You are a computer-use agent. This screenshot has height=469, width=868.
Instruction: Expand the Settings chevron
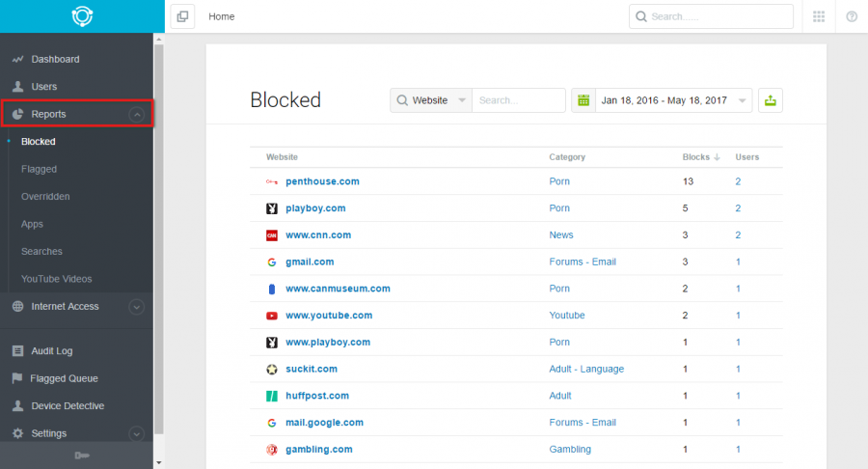click(136, 433)
